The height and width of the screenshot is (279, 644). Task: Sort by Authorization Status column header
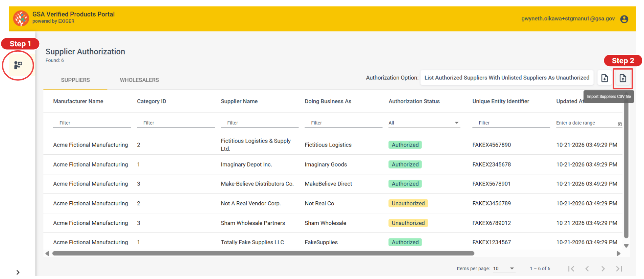point(414,101)
